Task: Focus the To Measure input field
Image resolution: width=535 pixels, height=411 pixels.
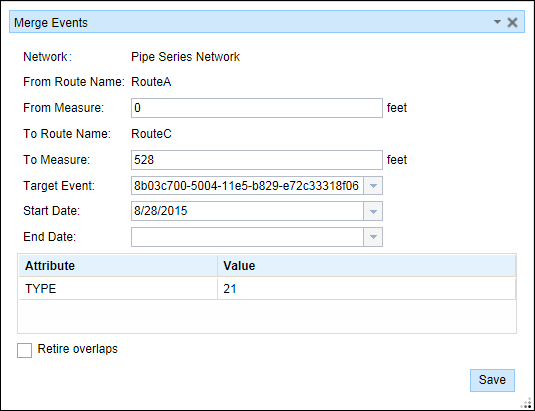Action: coord(257,160)
